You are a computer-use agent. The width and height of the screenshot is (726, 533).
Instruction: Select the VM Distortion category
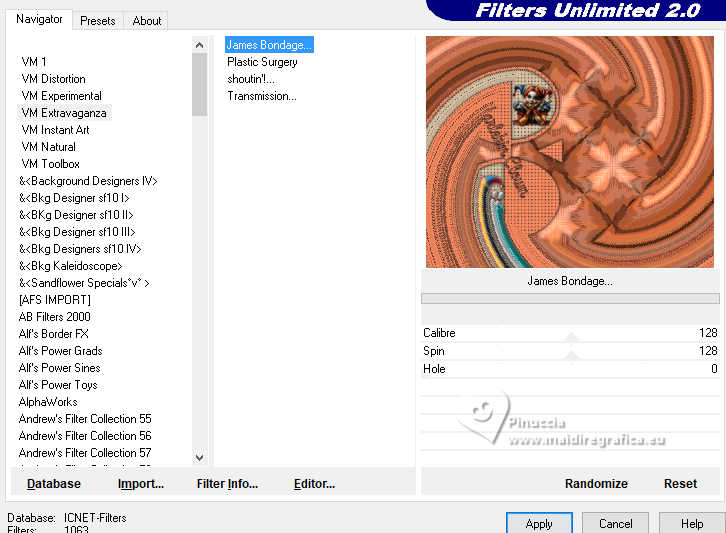[x=53, y=79]
